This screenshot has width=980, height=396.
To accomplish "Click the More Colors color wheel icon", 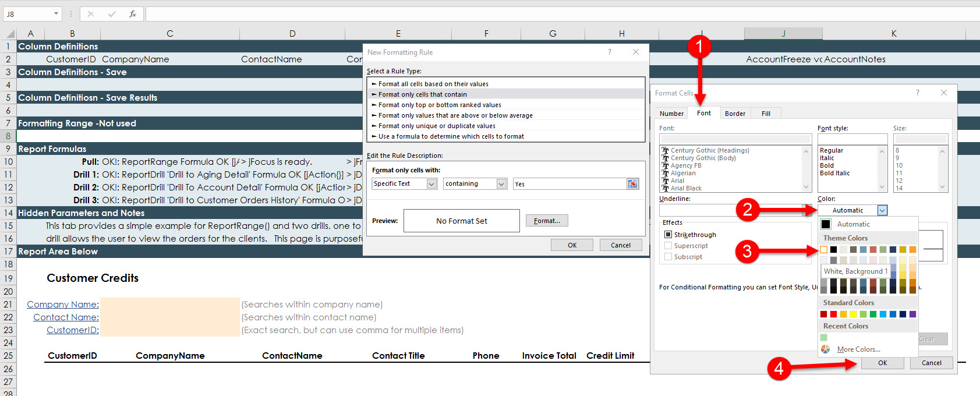I will 825,349.
